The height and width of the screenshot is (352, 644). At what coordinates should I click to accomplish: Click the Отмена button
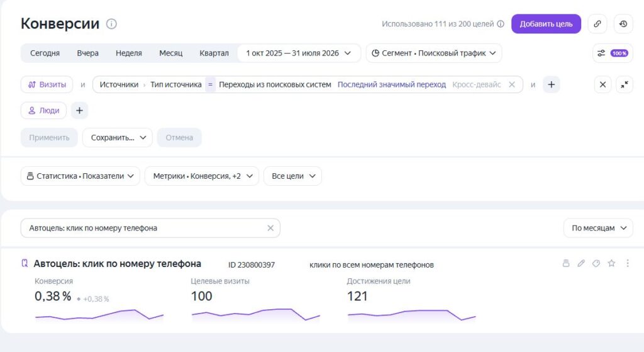coord(179,137)
